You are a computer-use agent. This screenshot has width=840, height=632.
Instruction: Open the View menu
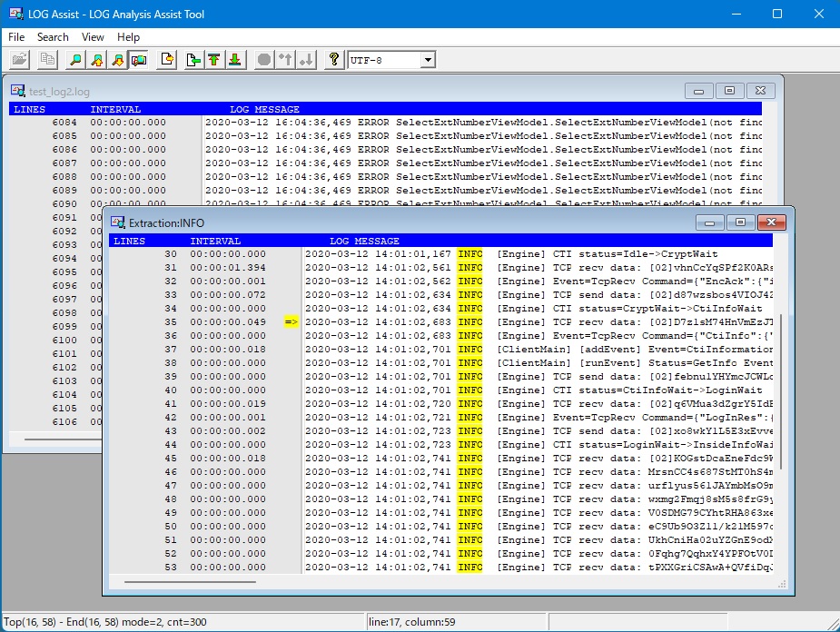(x=93, y=37)
